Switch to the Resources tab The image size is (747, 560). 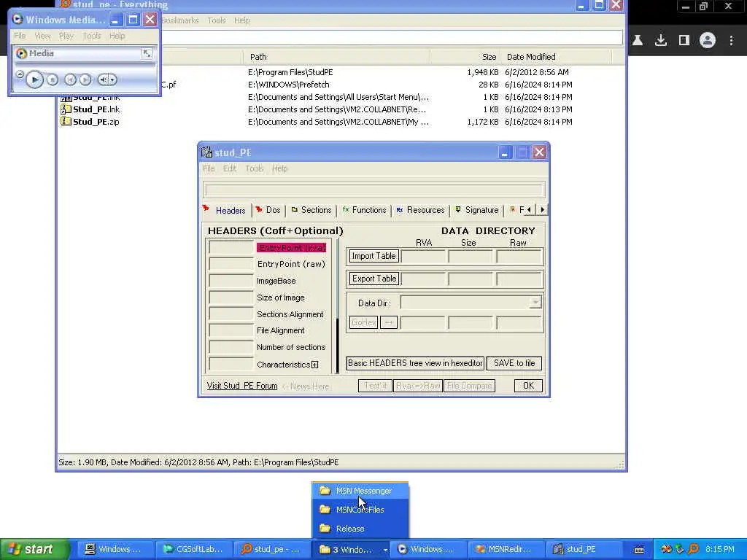[421, 210]
